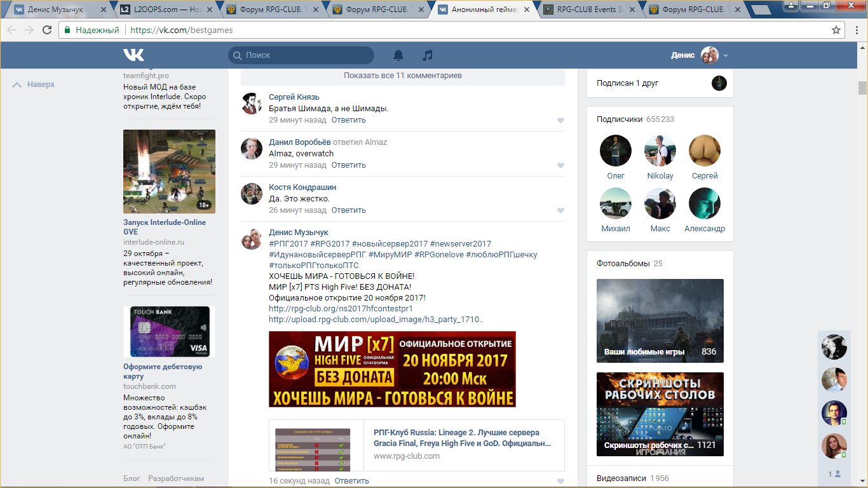Click the address bar URL vk.com/bestgames

click(181, 30)
